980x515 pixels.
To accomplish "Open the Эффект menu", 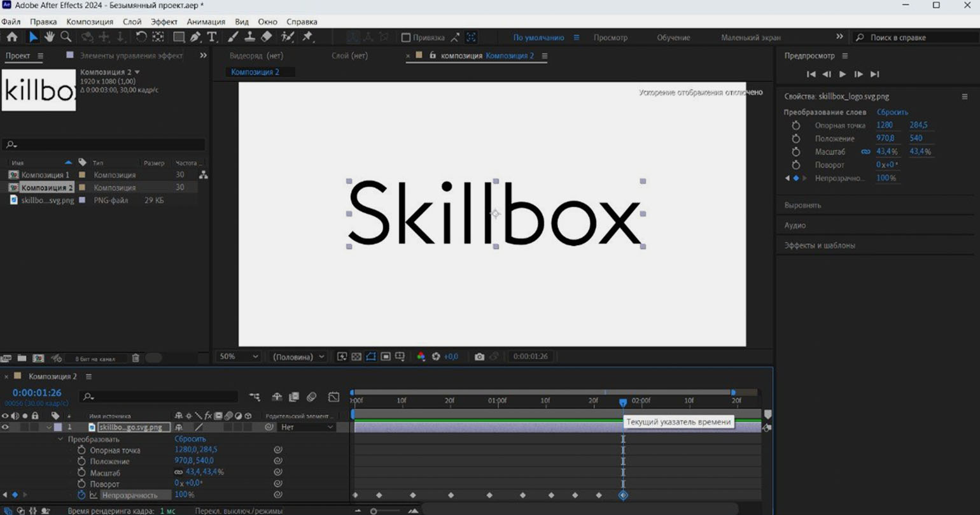I will (164, 22).
